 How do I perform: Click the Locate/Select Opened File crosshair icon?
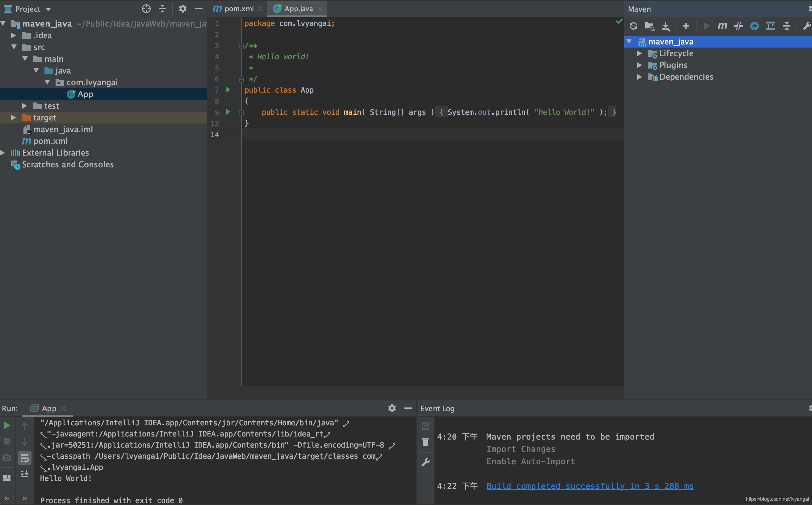[146, 9]
